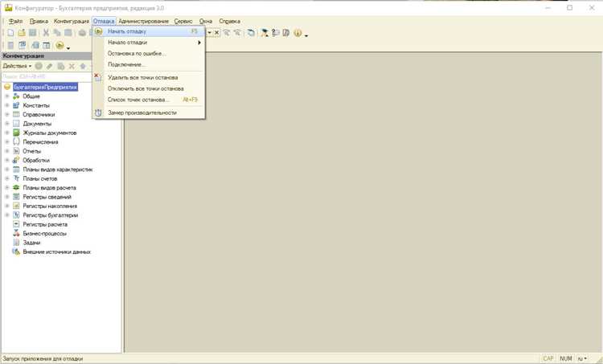Viewport: 603px width, 364px height.
Task: Open the ru language indicator in the status bar
Action: point(582,358)
